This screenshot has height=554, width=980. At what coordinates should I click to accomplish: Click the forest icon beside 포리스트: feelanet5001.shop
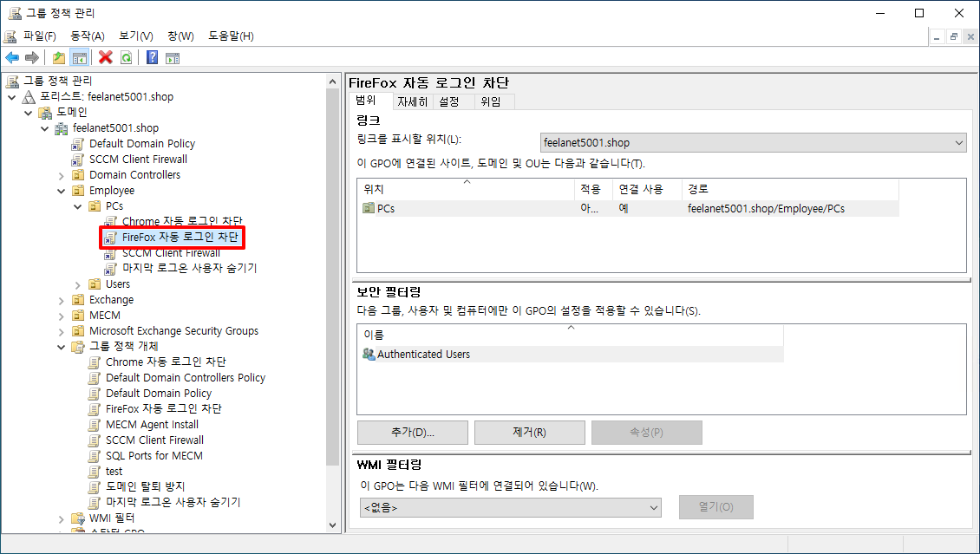[29, 97]
